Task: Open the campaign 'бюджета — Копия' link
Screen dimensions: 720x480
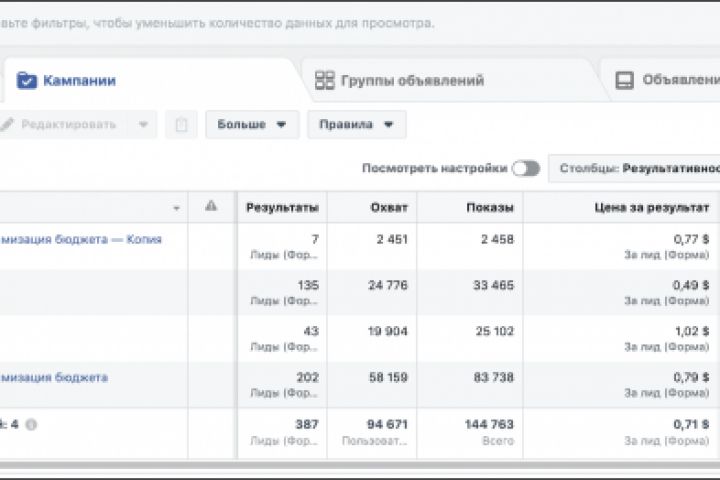Action: tap(81, 239)
